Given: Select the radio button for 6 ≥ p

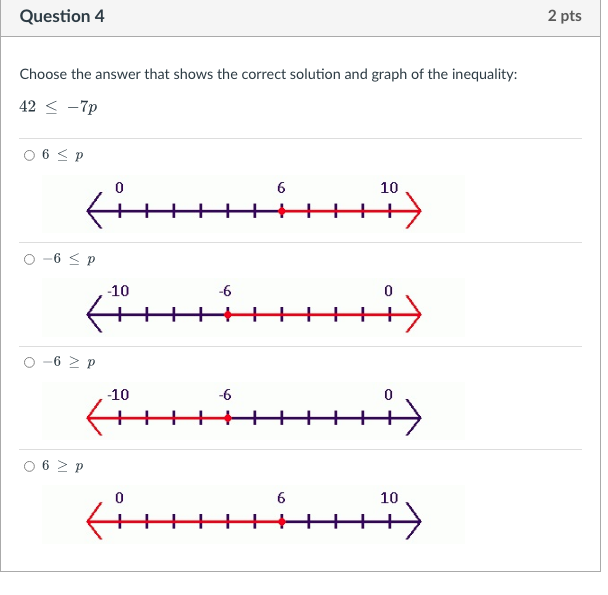Looking at the screenshot, I should coord(29,466).
